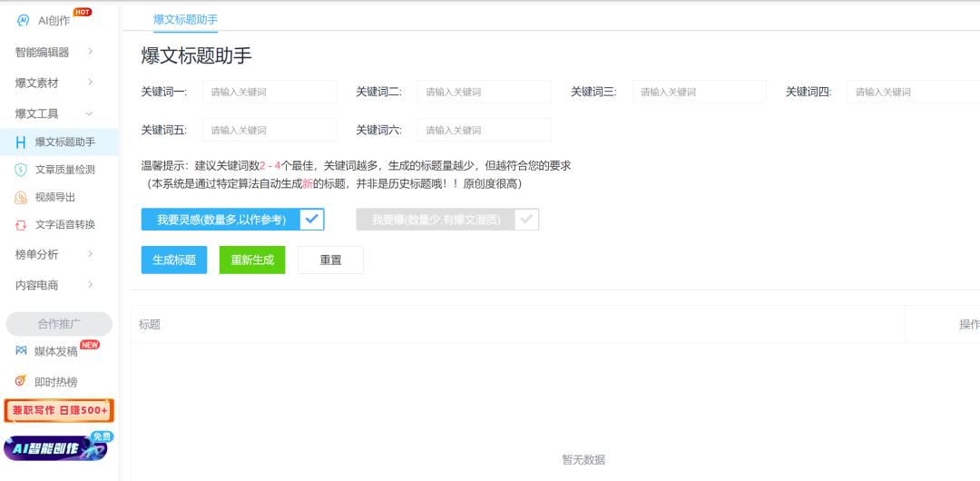The image size is (980, 481).
Task: Click the 标题 column header
Action: [x=150, y=324]
